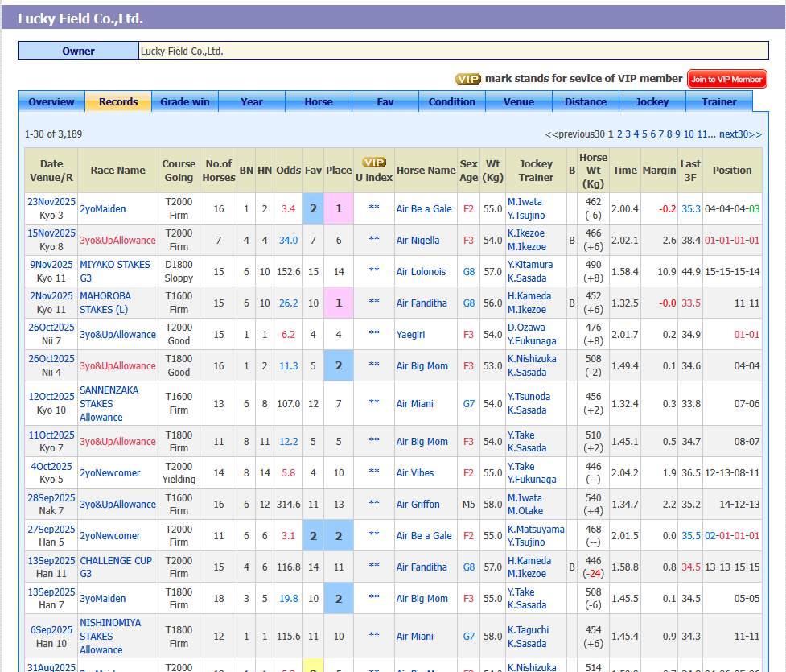Go to results page 2
This screenshot has width=786, height=672.
tap(619, 134)
